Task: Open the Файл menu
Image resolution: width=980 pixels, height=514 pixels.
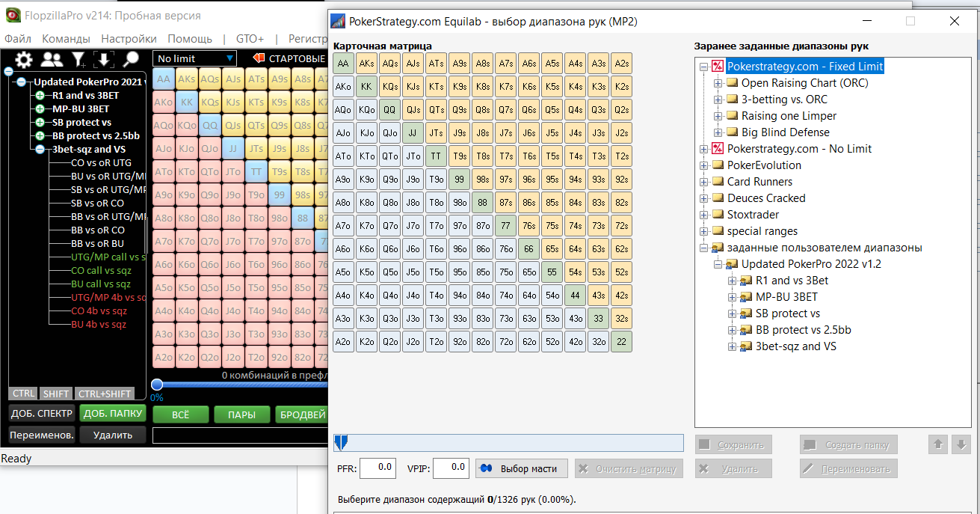Action: (17, 39)
